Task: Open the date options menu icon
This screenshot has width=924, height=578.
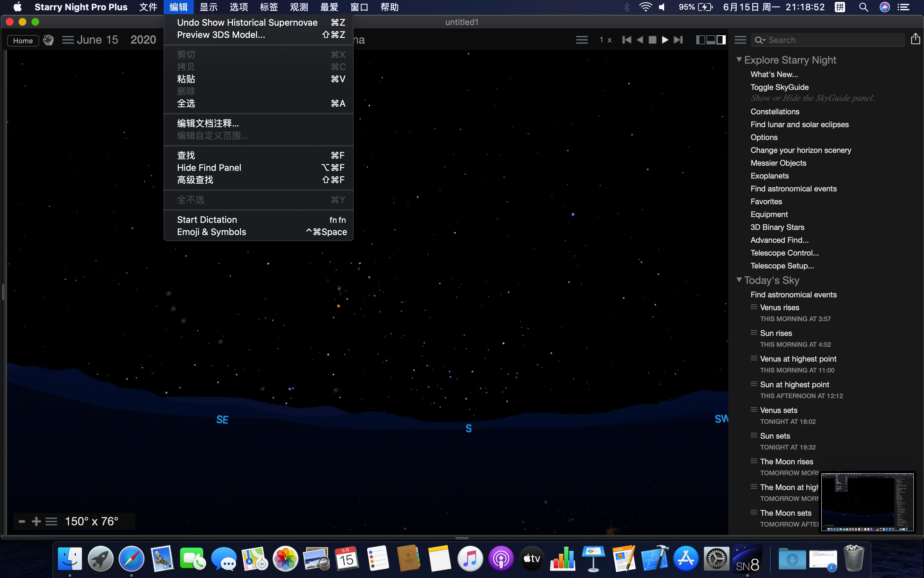Action: [68, 40]
